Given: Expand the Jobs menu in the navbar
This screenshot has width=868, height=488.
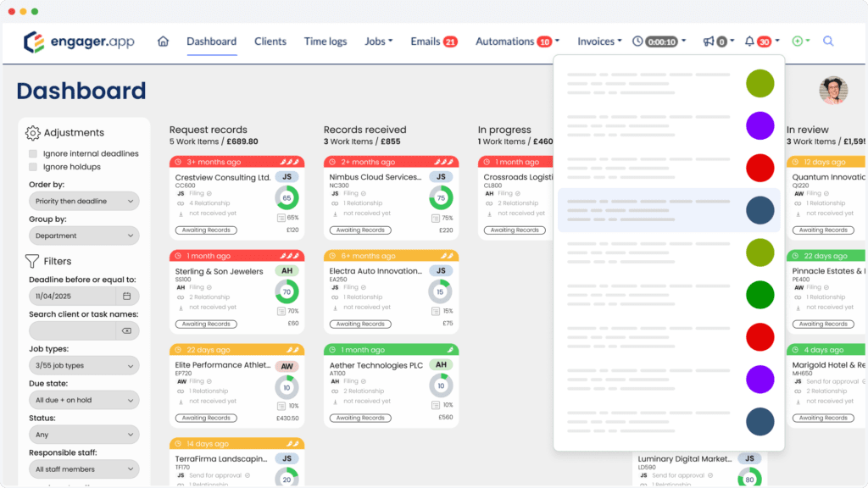Looking at the screenshot, I should [x=379, y=42].
